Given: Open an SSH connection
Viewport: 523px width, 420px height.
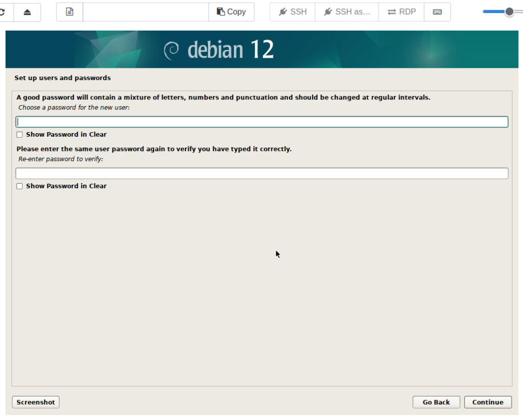Looking at the screenshot, I should 293,12.
